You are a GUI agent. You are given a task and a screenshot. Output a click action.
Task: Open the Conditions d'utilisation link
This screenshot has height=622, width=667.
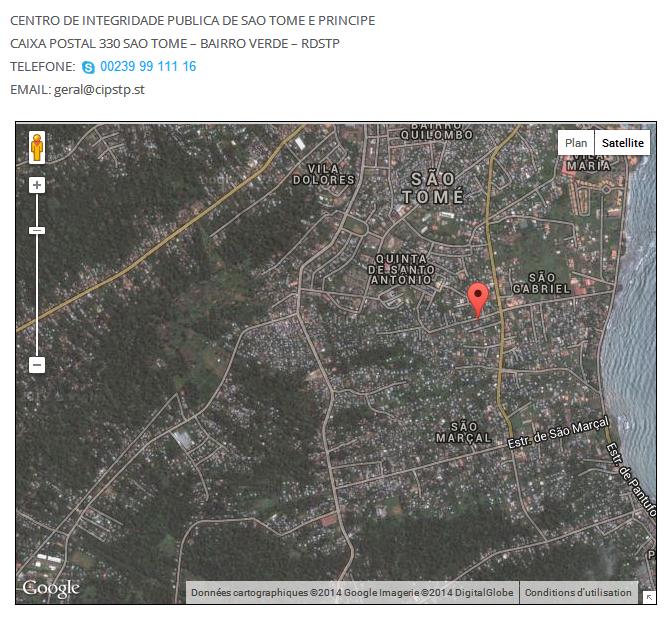coord(578,592)
